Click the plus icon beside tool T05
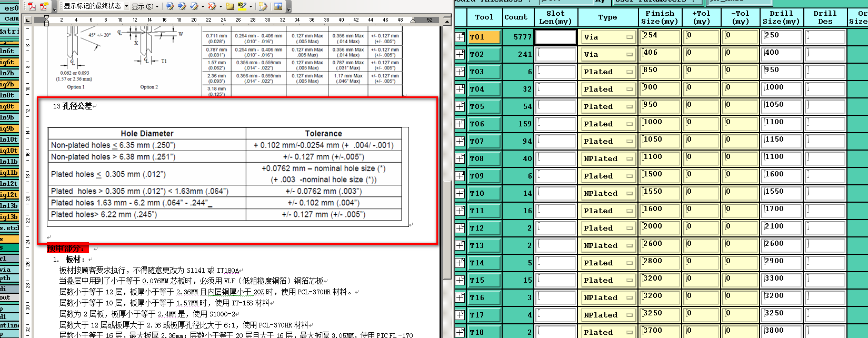Screen dimensions: 868x338 460,106
